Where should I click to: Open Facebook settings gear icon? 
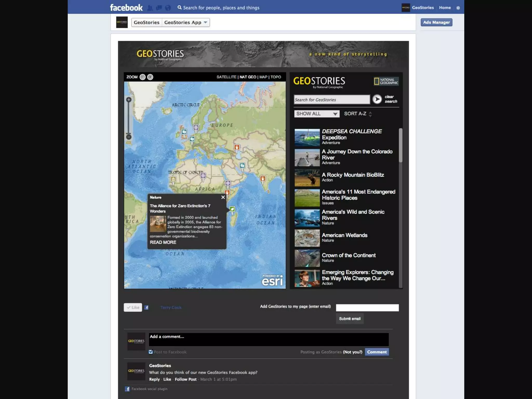pos(458,8)
